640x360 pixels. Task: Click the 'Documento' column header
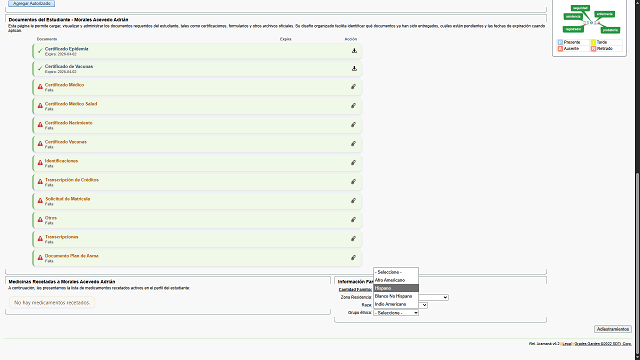point(47,39)
